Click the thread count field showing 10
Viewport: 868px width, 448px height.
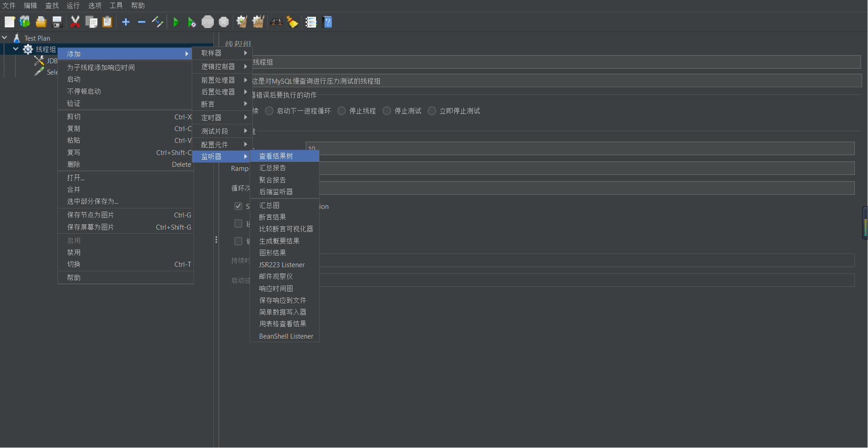tap(580, 148)
